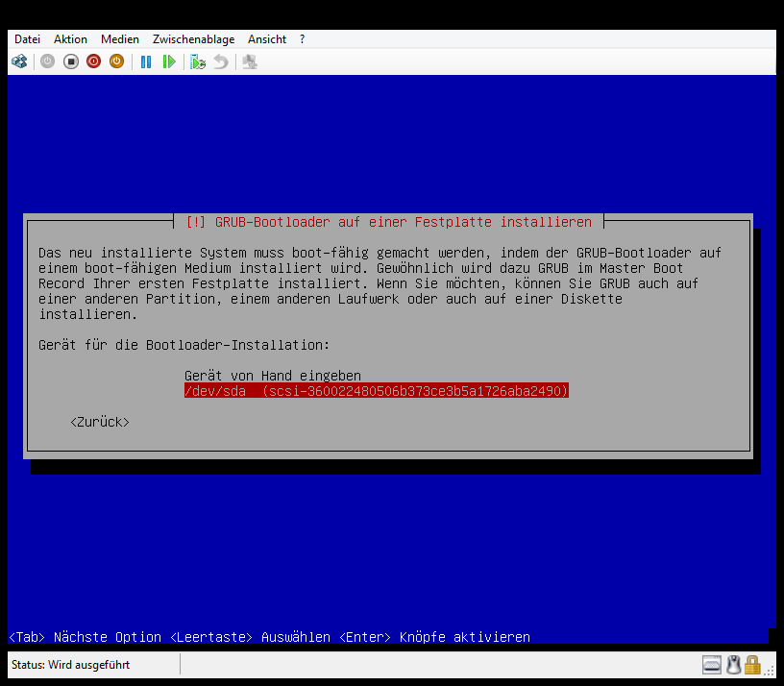Click 'Status: Wird ausgeführt' status text

coord(70,665)
